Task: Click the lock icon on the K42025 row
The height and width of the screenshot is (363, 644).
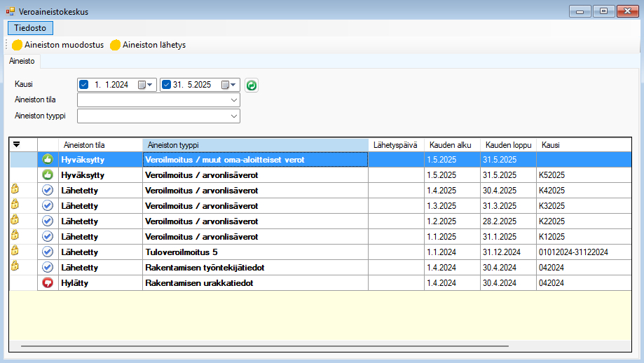Action: [x=14, y=189]
